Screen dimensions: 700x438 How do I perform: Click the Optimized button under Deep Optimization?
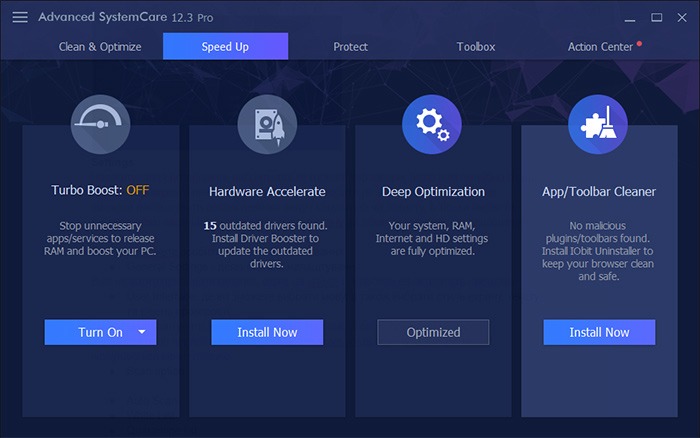433,332
